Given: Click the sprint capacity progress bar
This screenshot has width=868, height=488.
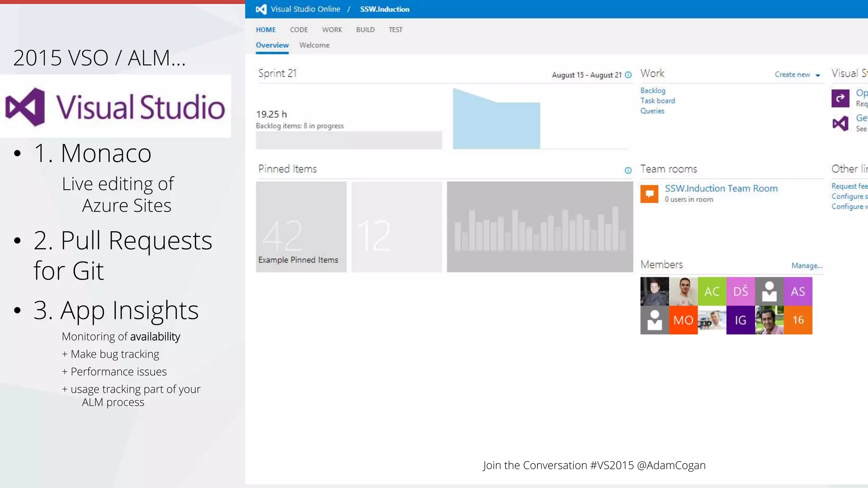Looking at the screenshot, I should coord(349,140).
